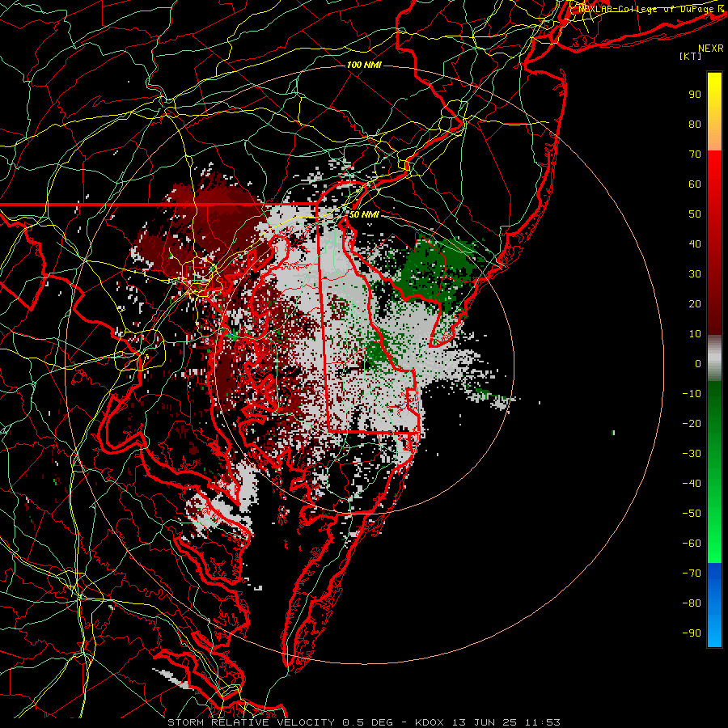Click the 70 value on the velocity scale
728x728 pixels.
(695, 154)
